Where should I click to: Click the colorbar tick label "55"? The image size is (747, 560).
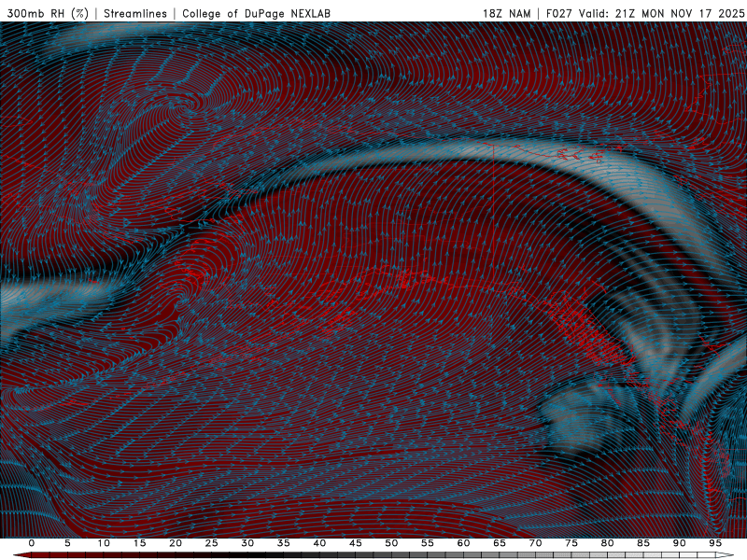427,543
